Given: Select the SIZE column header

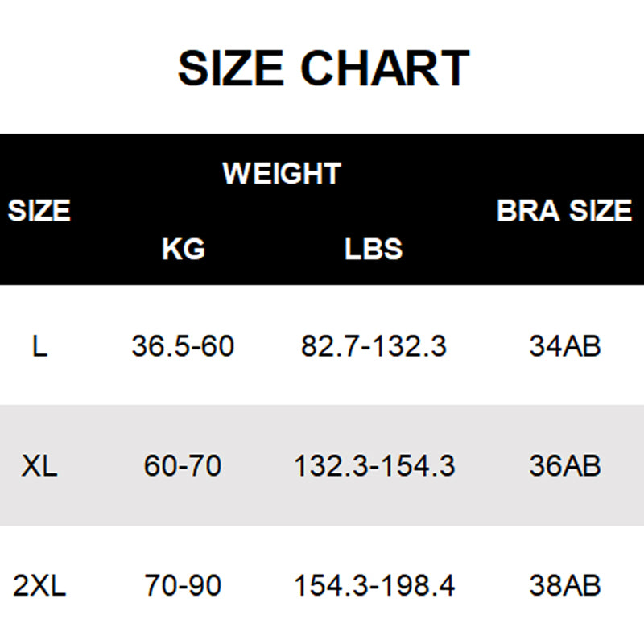Looking at the screenshot, I should (39, 211).
